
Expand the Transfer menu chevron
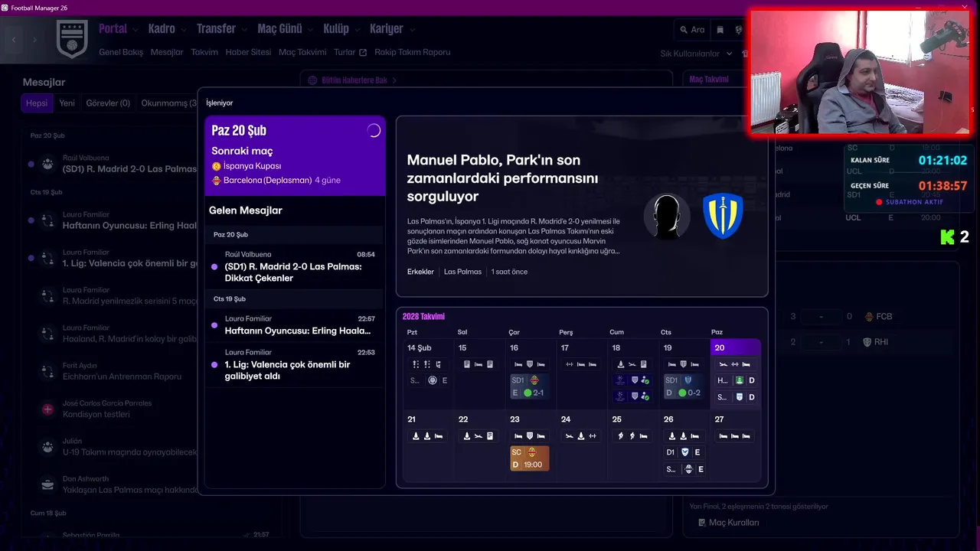(244, 30)
